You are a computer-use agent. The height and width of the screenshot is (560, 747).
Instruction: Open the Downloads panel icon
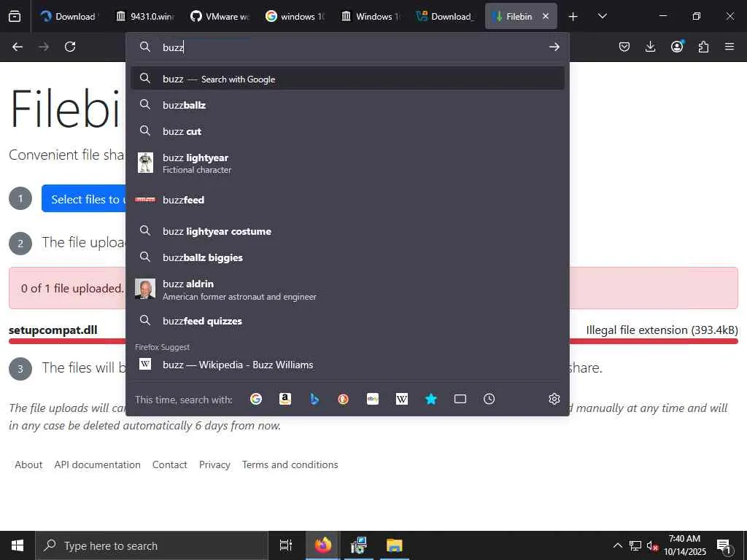650,47
